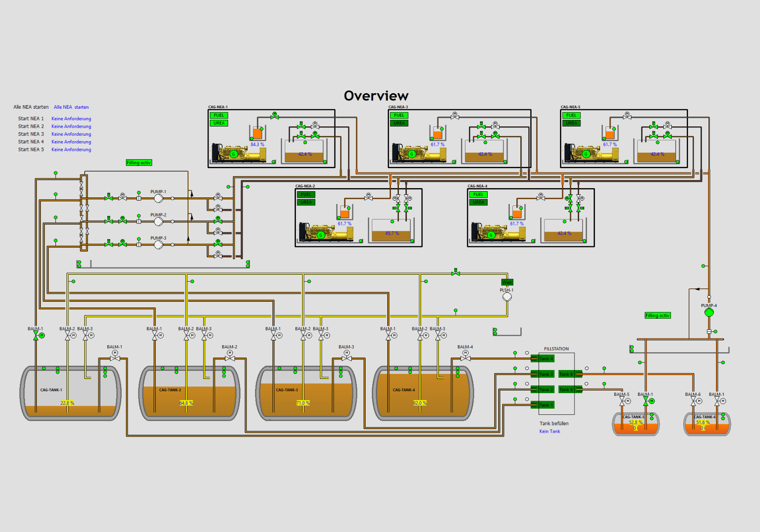Click the BALM-2 motorized valve above CAG-TANK-1

click(67, 335)
